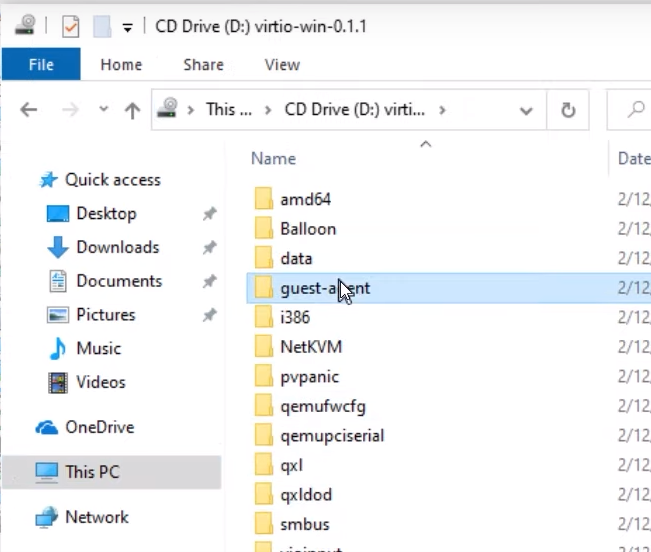Switch to the Share ribbon tab
The height and width of the screenshot is (552, 651).
click(203, 65)
